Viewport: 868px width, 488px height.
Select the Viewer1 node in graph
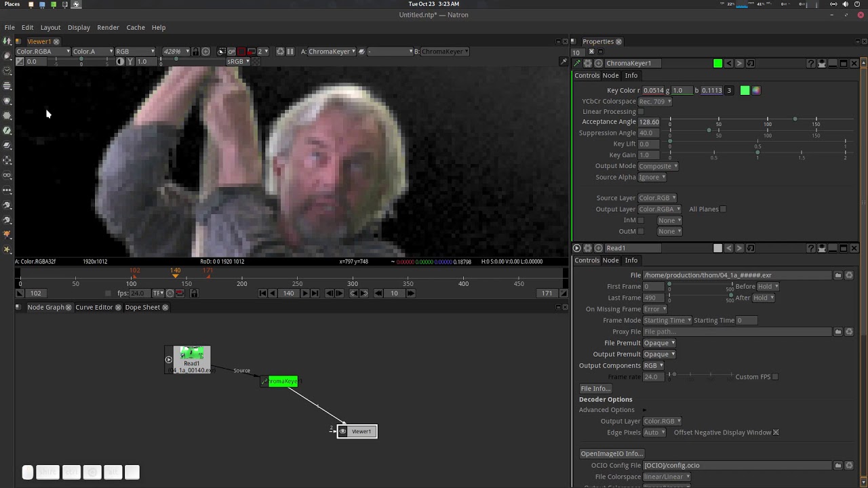[x=361, y=431]
